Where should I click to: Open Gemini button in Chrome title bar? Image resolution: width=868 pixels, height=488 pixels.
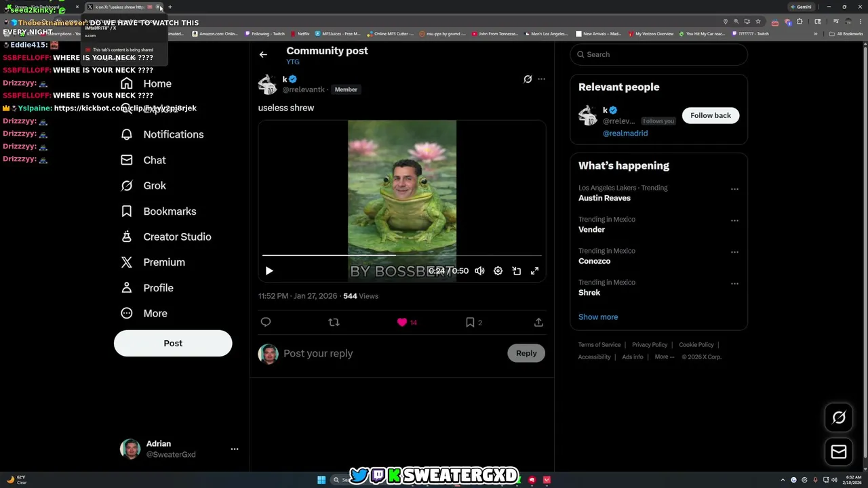[x=801, y=7]
